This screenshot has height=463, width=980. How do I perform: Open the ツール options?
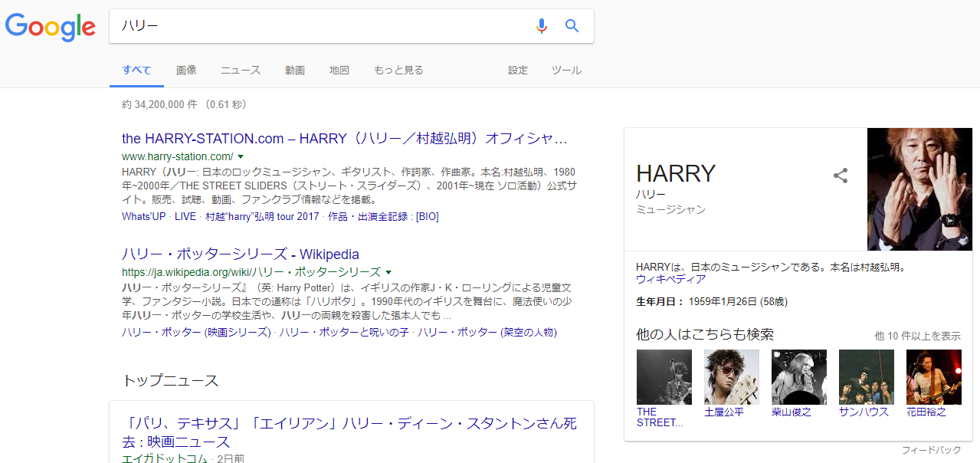pyautogui.click(x=566, y=70)
